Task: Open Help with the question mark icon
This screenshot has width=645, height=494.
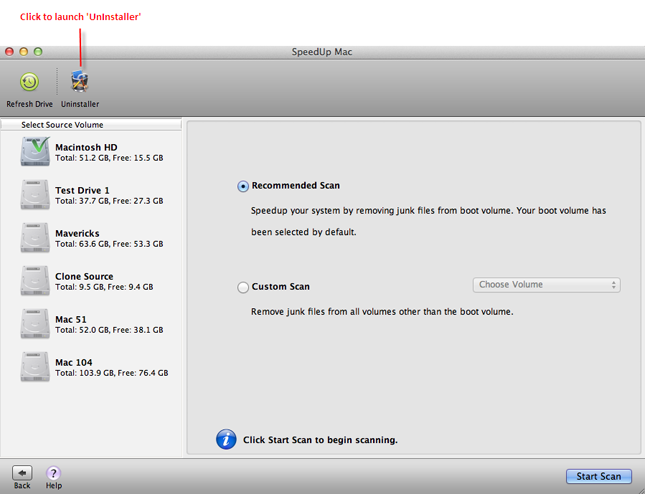Action: tap(53, 473)
